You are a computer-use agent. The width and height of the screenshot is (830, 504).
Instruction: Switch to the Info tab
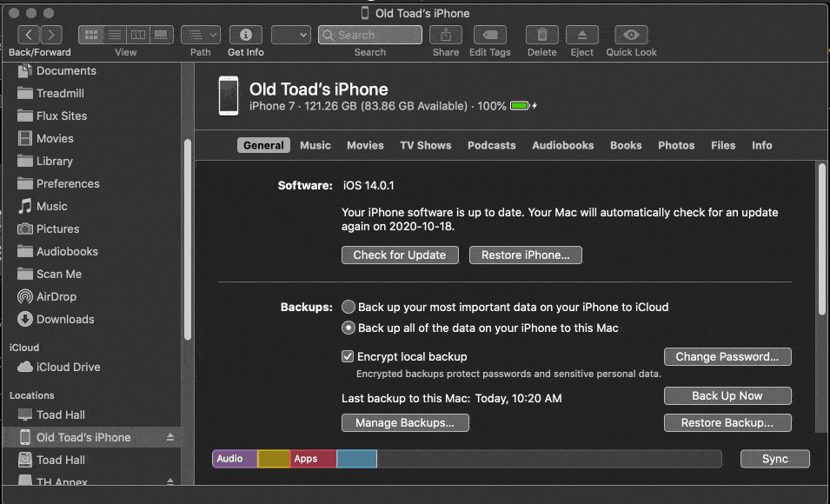click(761, 145)
